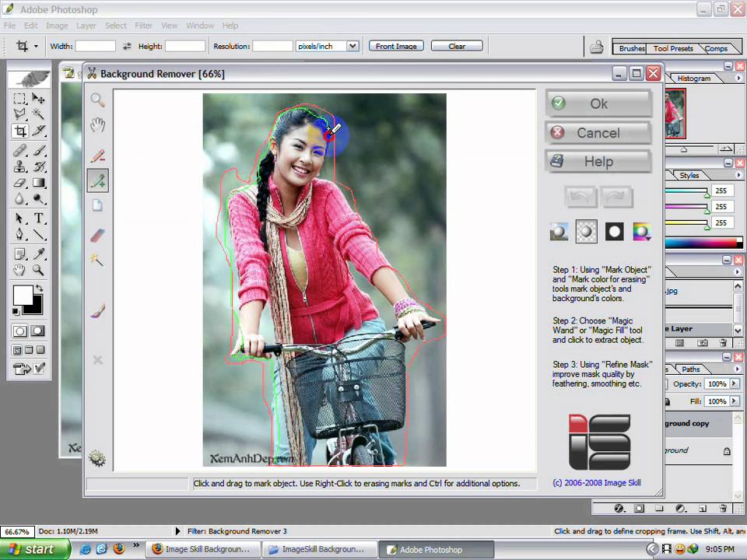
Task: Choose colored background preview mode
Action: point(642,232)
